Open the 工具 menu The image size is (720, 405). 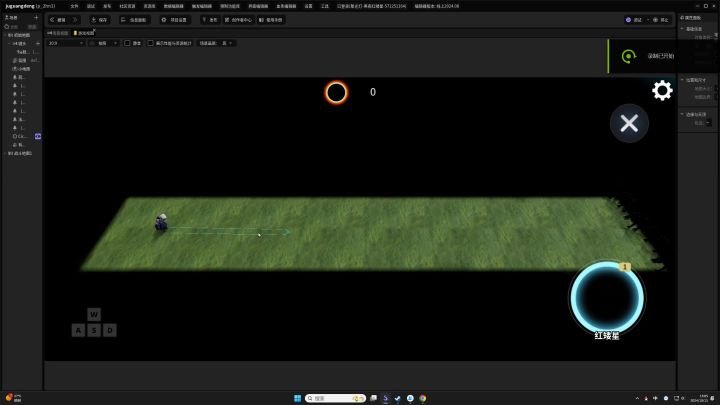(x=325, y=6)
